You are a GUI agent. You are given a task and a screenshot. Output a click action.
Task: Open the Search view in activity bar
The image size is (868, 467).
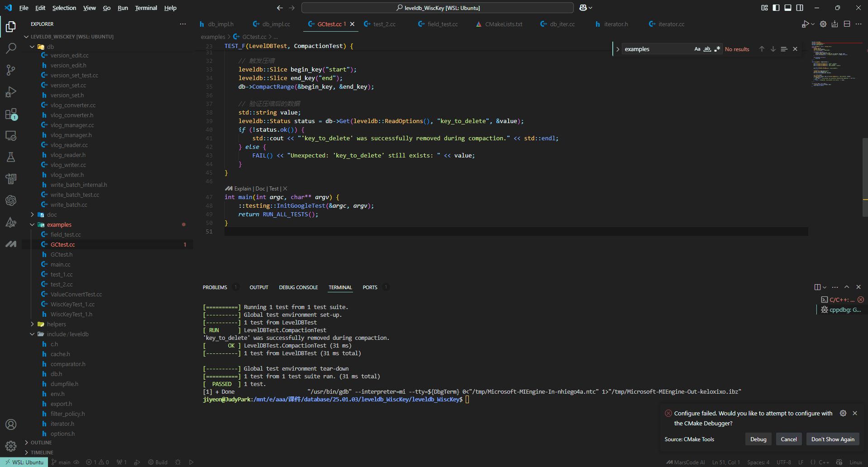point(11,48)
